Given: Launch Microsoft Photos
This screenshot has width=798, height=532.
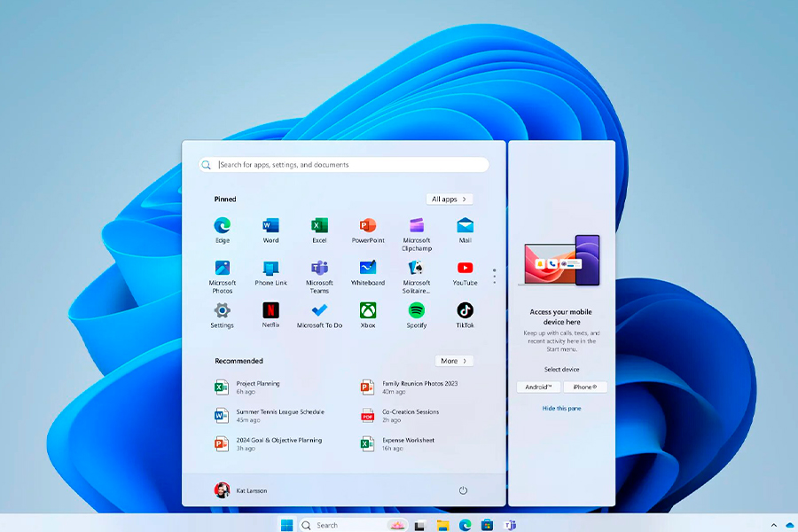Looking at the screenshot, I should [223, 277].
